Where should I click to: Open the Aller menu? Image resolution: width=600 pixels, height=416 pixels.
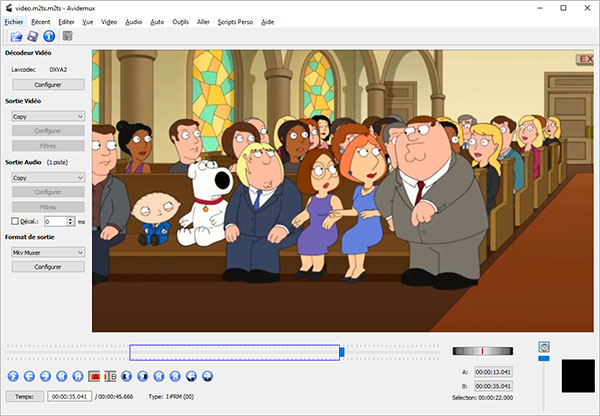(203, 22)
